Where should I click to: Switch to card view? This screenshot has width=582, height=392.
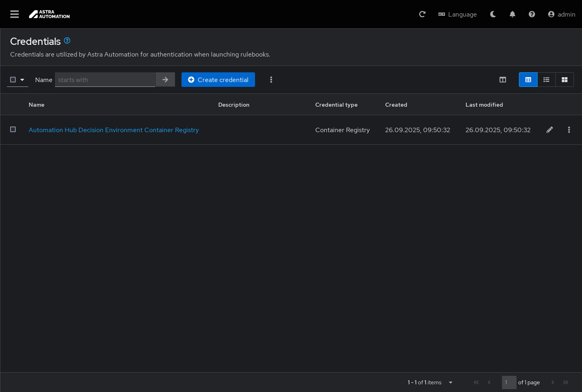tap(565, 80)
